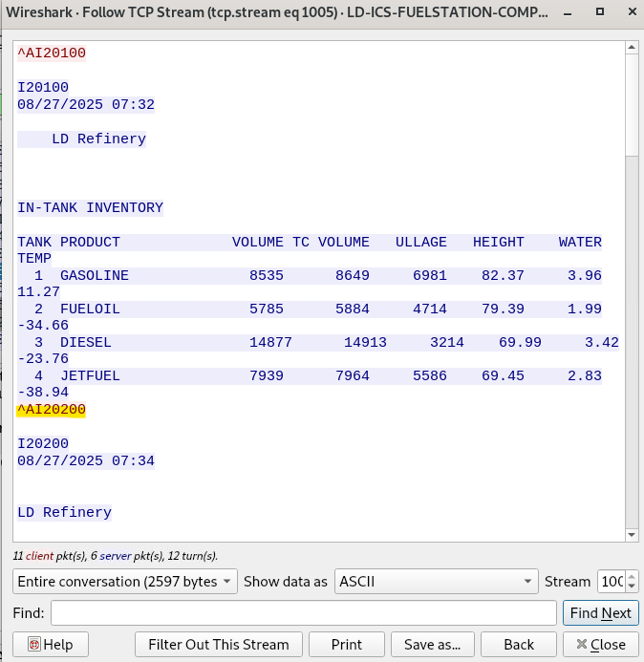This screenshot has width=644, height=662.
Task: Click the X icon on Close button
Action: (580, 645)
